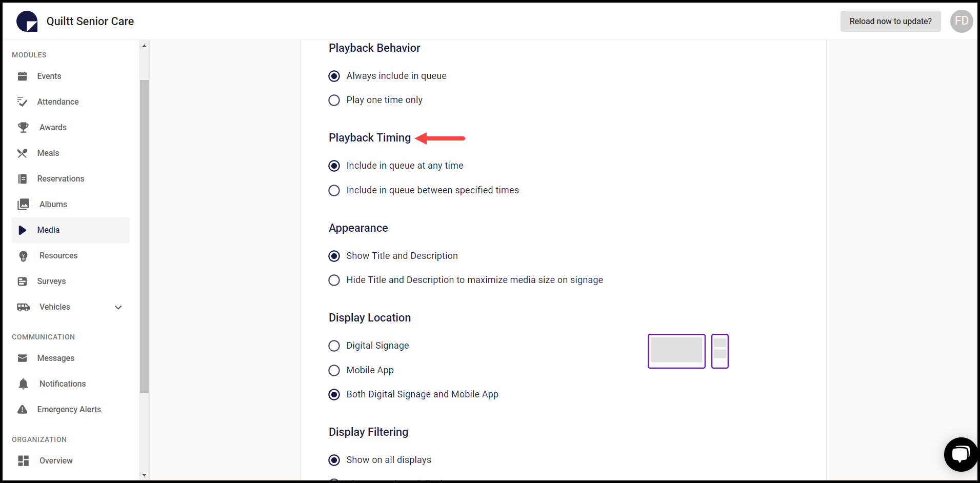Go to the Messages section
The height and width of the screenshot is (483, 980).
[55, 358]
